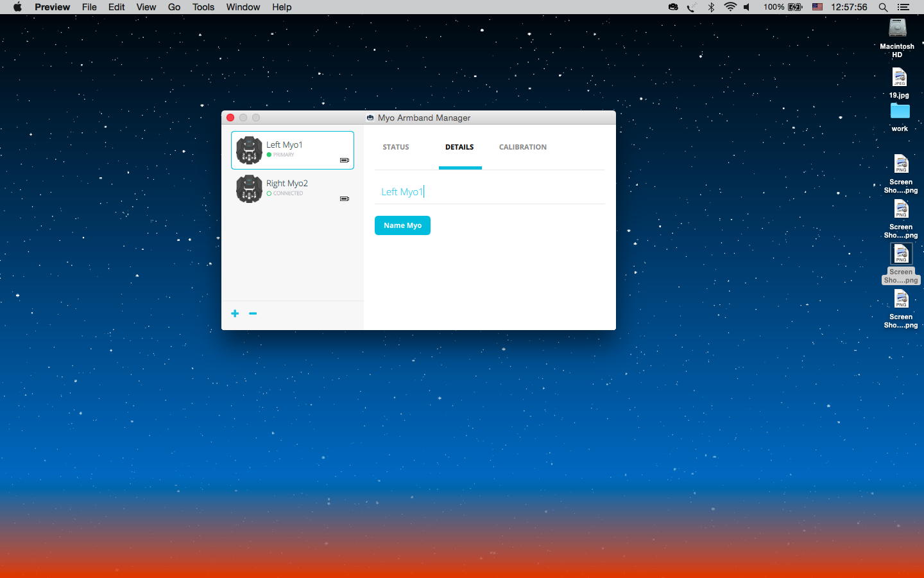Click the Myo icon in the window title
The height and width of the screenshot is (578, 924).
[370, 118]
